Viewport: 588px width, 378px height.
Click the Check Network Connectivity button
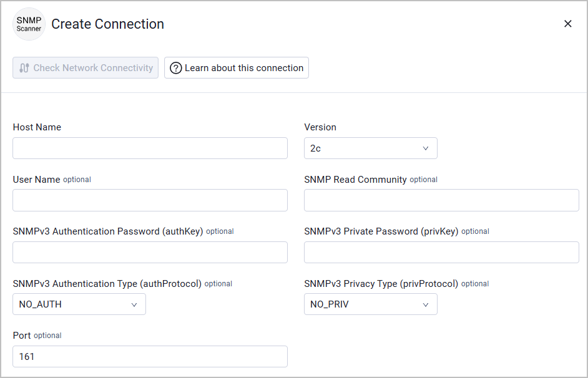coord(86,68)
